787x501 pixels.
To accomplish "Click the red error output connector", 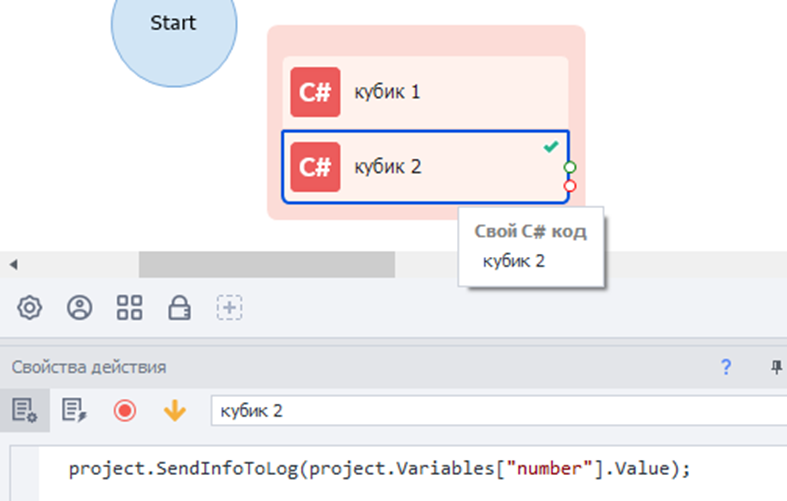I will pos(570,185).
